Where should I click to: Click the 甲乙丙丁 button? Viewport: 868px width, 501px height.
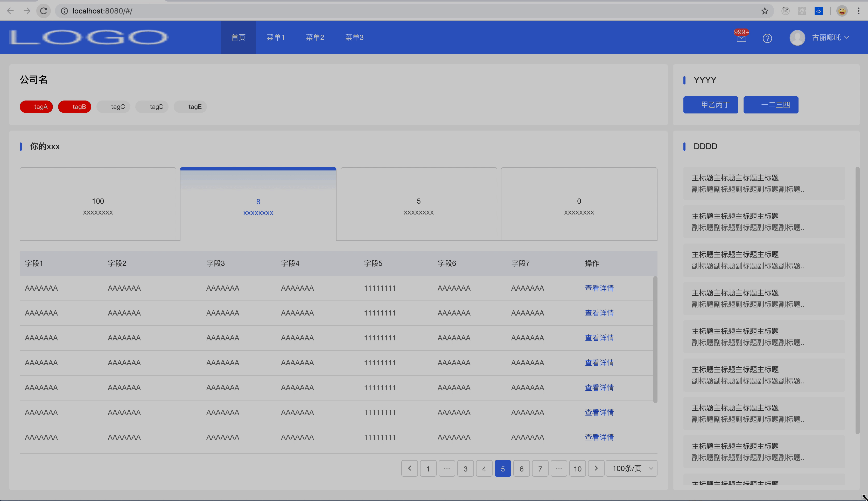710,105
